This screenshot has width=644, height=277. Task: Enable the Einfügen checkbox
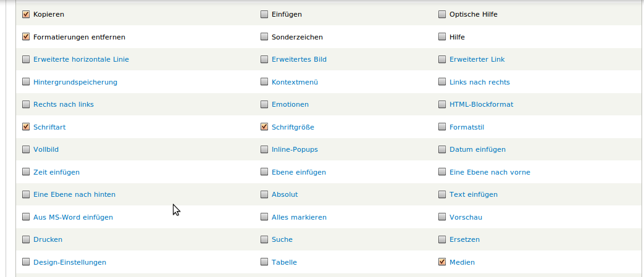pos(264,14)
